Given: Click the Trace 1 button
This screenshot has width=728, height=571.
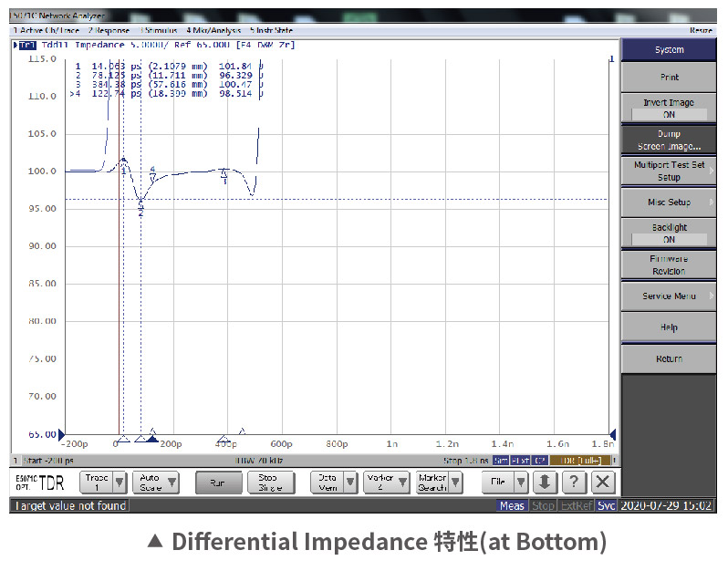Looking at the screenshot, I should tap(97, 483).
